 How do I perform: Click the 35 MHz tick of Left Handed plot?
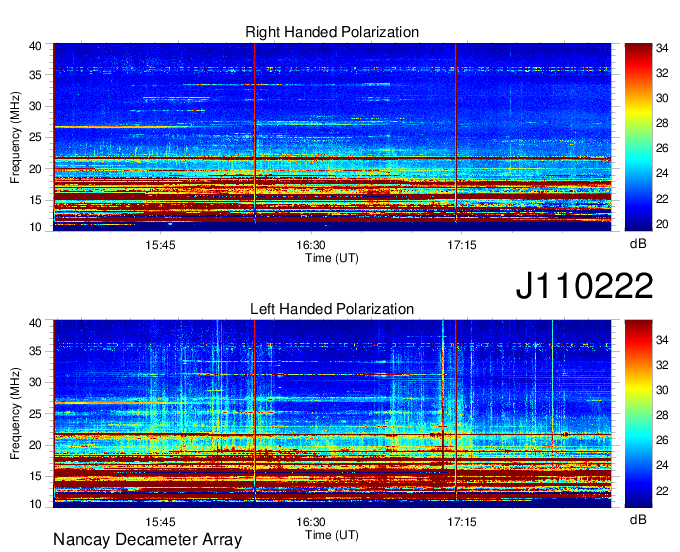[35, 351]
